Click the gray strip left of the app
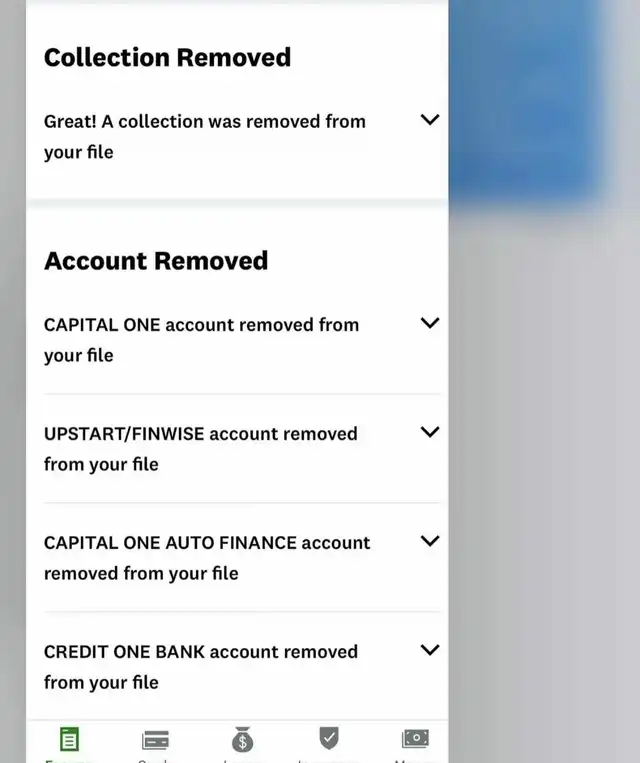This screenshot has width=640, height=763. (12, 400)
